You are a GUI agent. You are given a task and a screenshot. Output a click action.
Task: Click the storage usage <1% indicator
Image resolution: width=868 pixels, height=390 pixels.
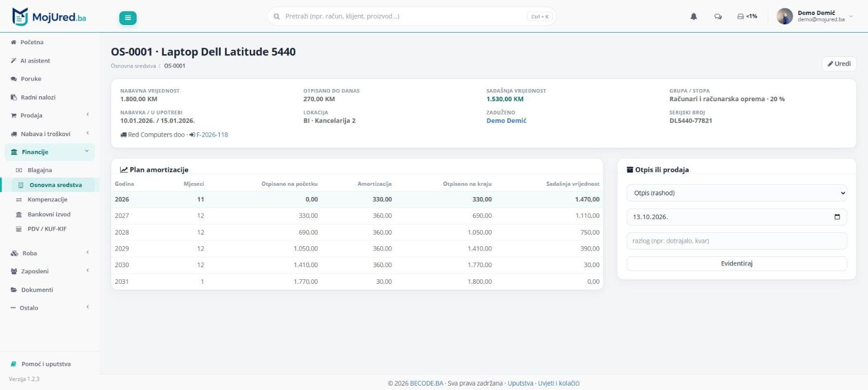coord(747,17)
